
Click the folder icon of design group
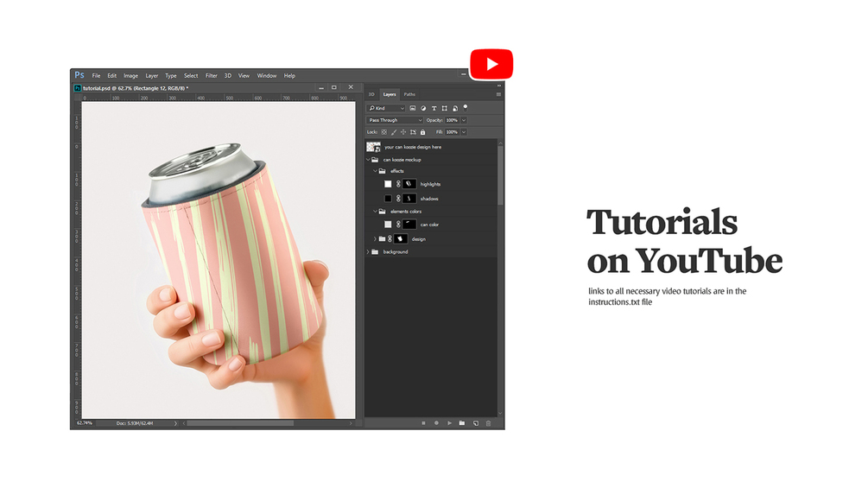(x=382, y=239)
